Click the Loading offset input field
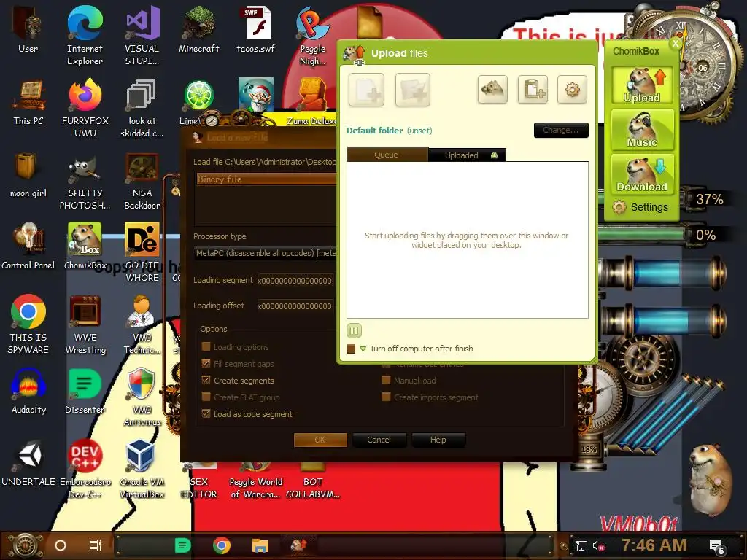Screen dimensions: 747x560 pyautogui.click(x=295, y=306)
